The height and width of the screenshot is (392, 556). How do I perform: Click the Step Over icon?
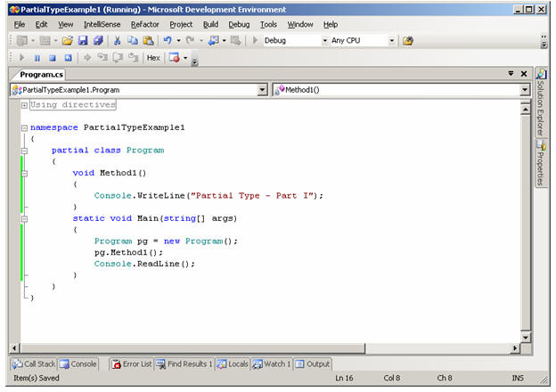coord(118,57)
